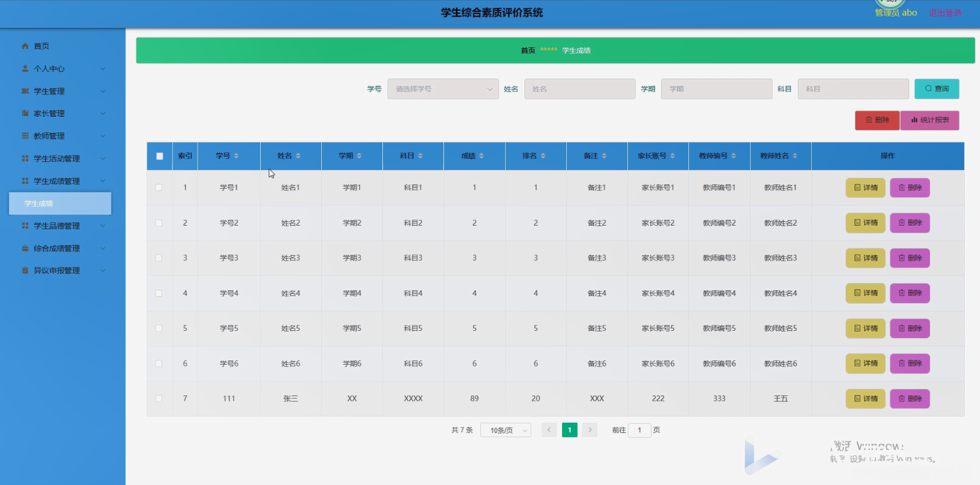
Task: Sort table by 教师编号 column arrows
Action: pos(733,156)
